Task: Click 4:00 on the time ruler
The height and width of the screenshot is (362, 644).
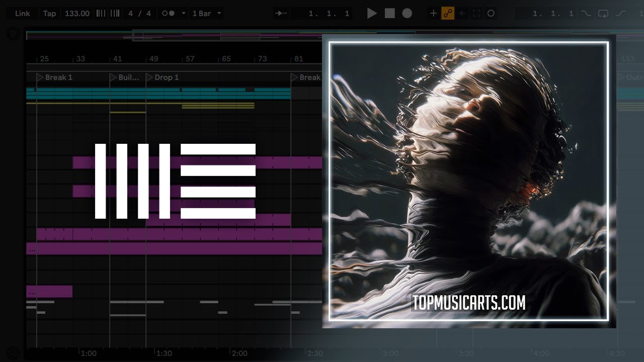Action: tap(541, 353)
